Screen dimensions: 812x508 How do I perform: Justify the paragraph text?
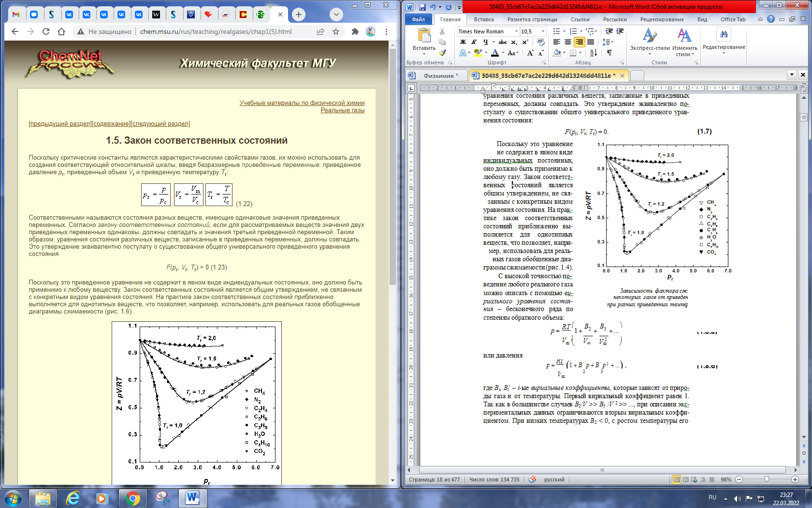590,42
